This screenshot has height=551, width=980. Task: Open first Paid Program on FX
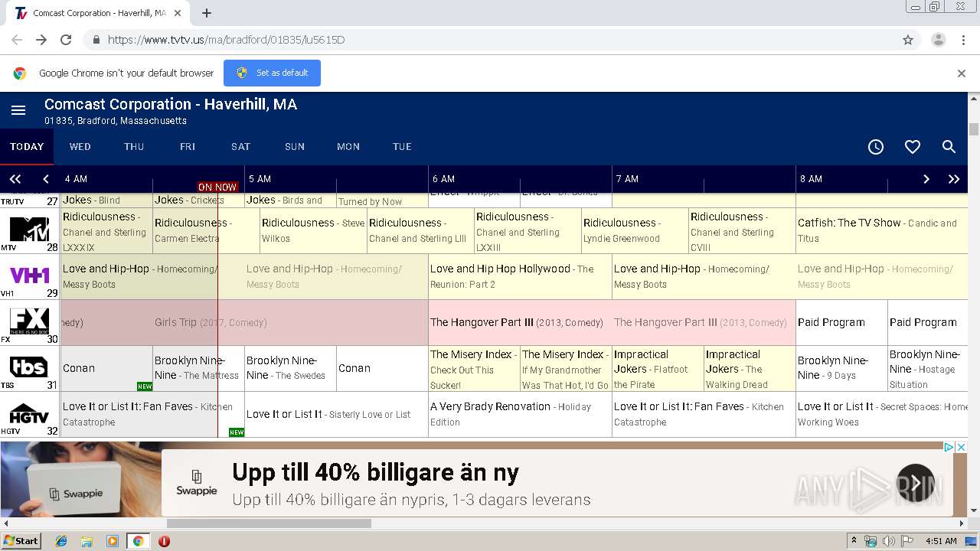841,322
